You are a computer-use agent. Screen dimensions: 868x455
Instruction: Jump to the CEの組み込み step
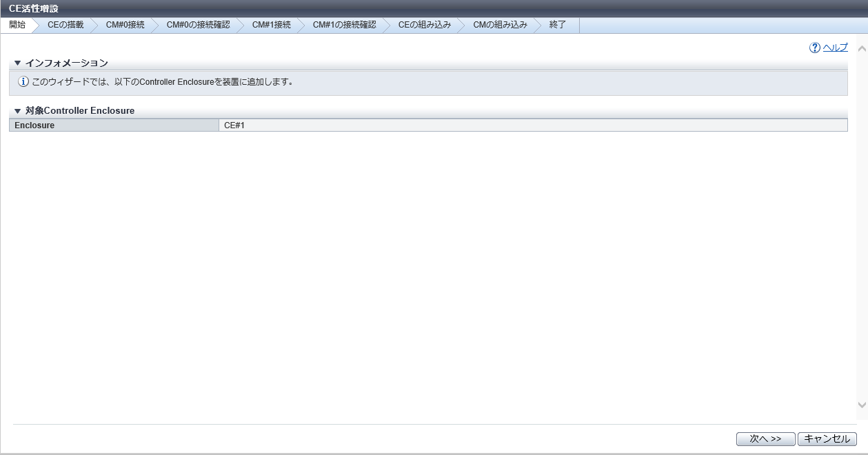click(x=424, y=25)
